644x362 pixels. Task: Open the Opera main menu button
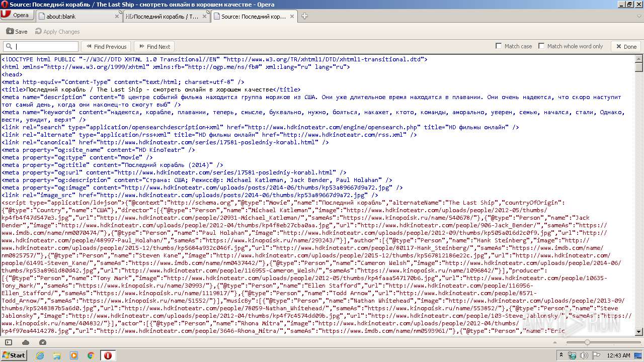pyautogui.click(x=17, y=15)
